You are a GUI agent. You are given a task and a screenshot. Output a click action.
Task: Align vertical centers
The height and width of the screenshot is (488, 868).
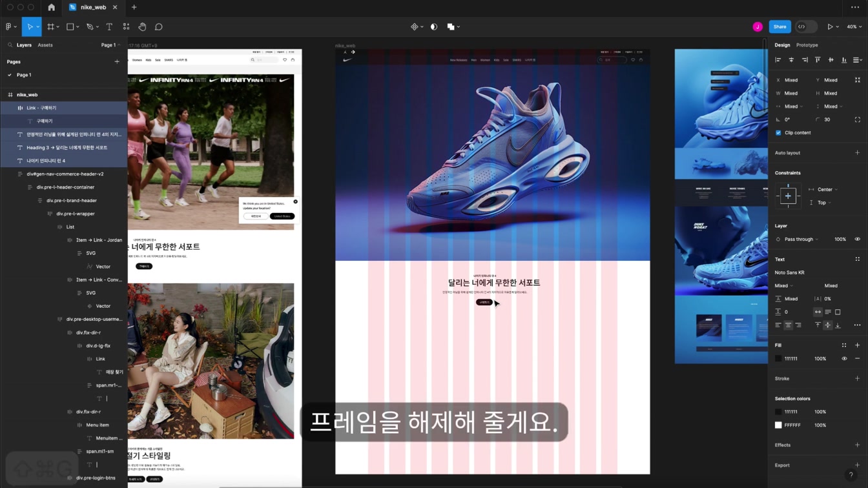coord(831,60)
